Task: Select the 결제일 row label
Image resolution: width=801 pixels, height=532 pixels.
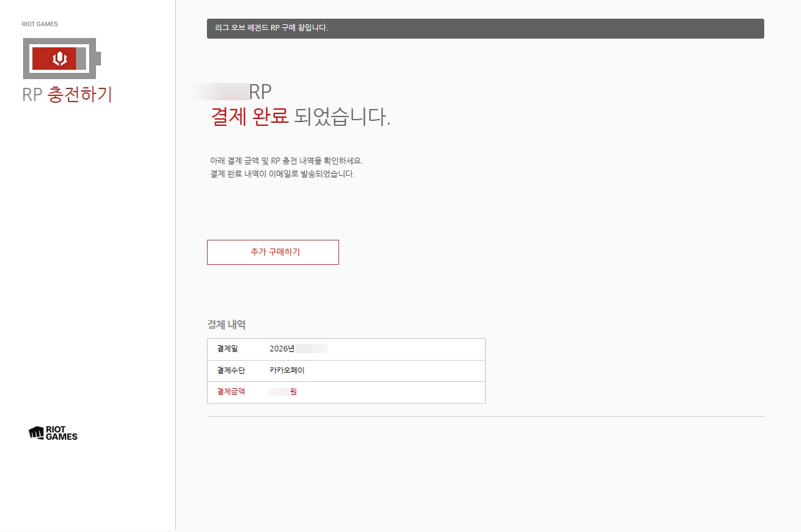Action: 228,349
